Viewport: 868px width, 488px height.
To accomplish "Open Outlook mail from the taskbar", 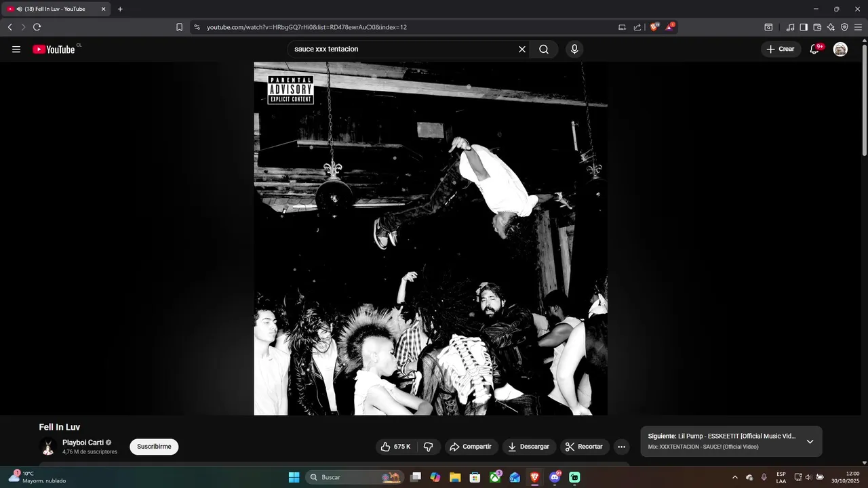I will 515,477.
